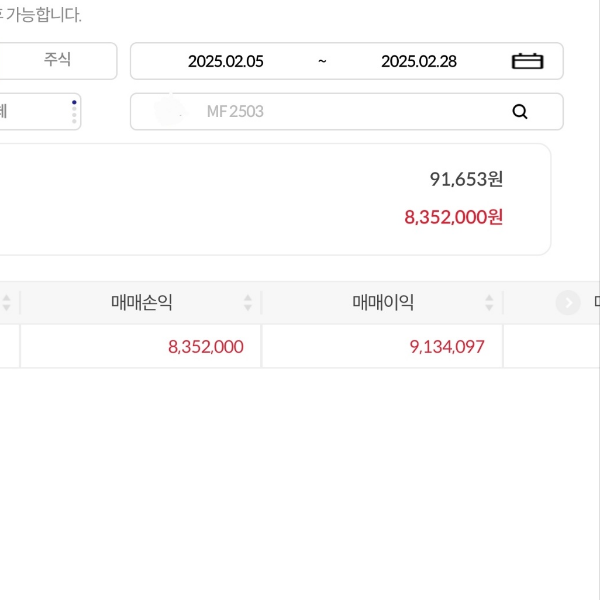Select the 9,134,097 table cell
This screenshot has width=600, height=600.
click(447, 347)
